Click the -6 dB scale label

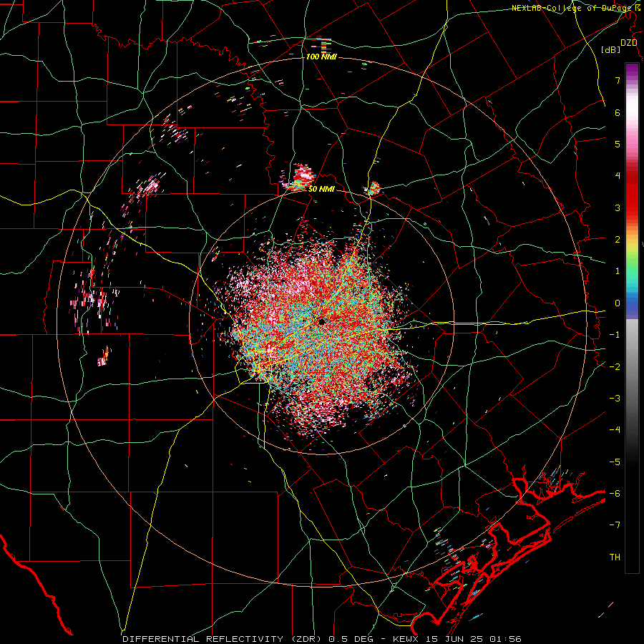(615, 494)
